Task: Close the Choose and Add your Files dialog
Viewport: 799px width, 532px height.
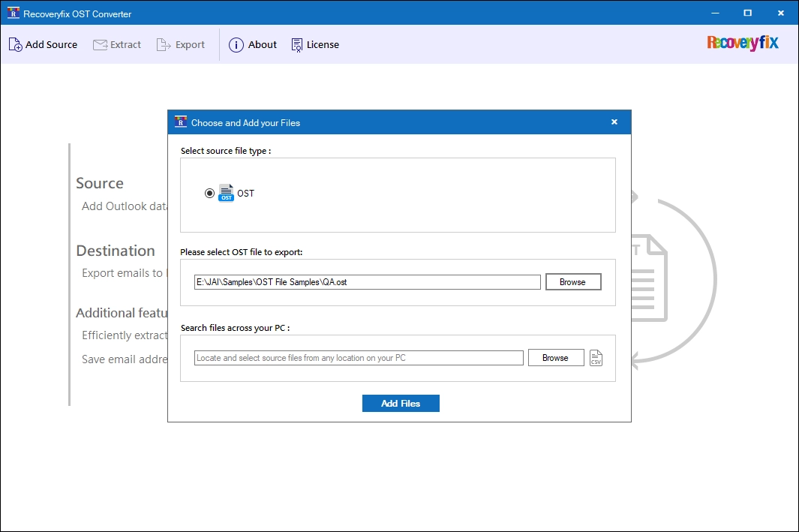Action: 614,122
